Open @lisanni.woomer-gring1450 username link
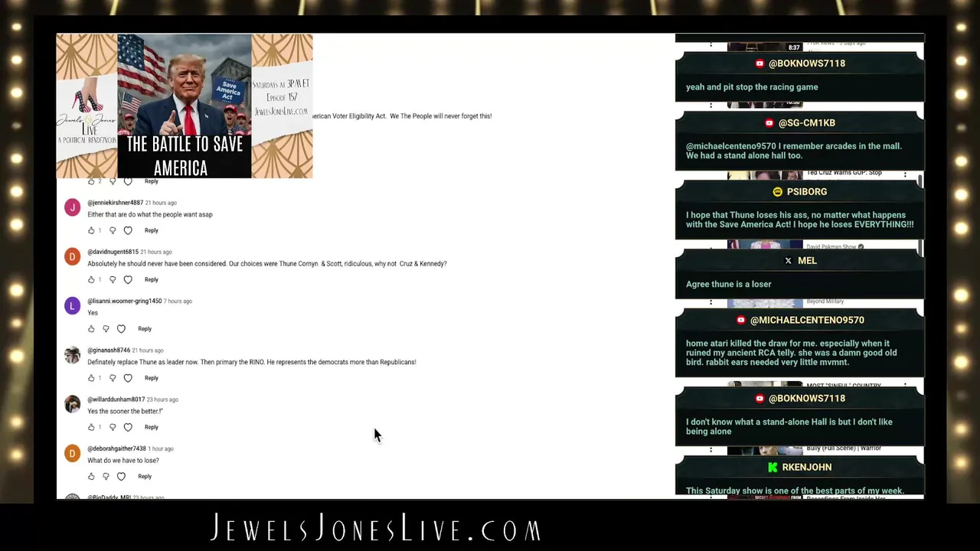The width and height of the screenshot is (980, 551). coord(124,301)
